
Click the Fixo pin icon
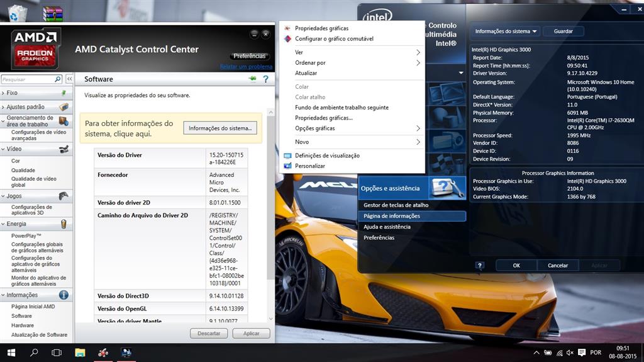[64, 93]
